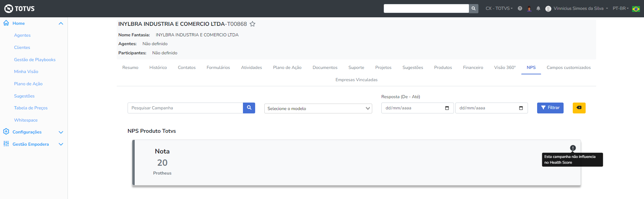This screenshot has height=199, width=644.
Task: Open the Formulários tab
Action: [218, 68]
